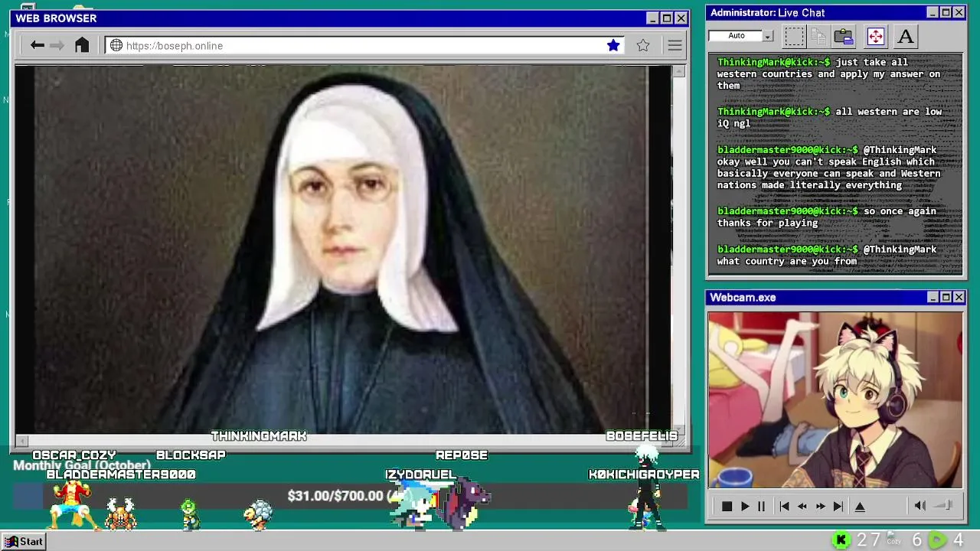Pause the Webcam.exe player
Image resolution: width=980 pixels, height=551 pixels.
761,506
